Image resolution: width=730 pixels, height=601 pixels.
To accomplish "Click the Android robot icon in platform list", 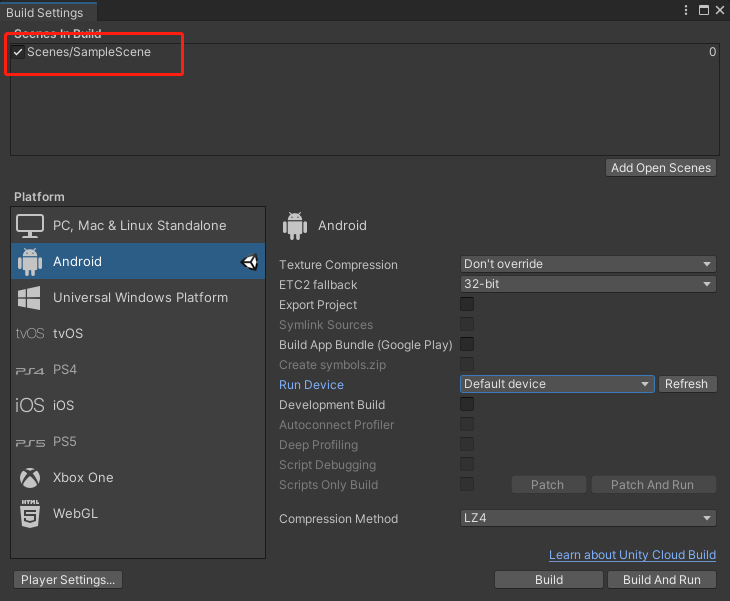I will [x=30, y=262].
